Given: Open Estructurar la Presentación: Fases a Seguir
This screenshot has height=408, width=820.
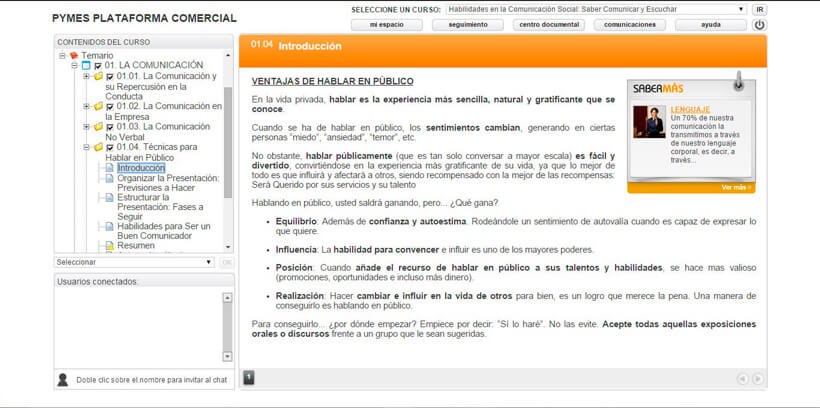Looking at the screenshot, I should click(x=160, y=207).
